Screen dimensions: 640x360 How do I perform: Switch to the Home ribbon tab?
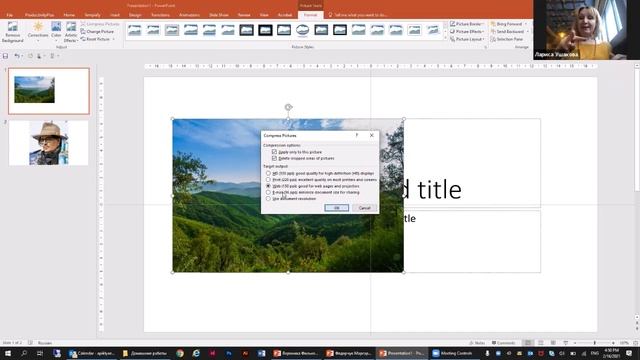pos(69,15)
